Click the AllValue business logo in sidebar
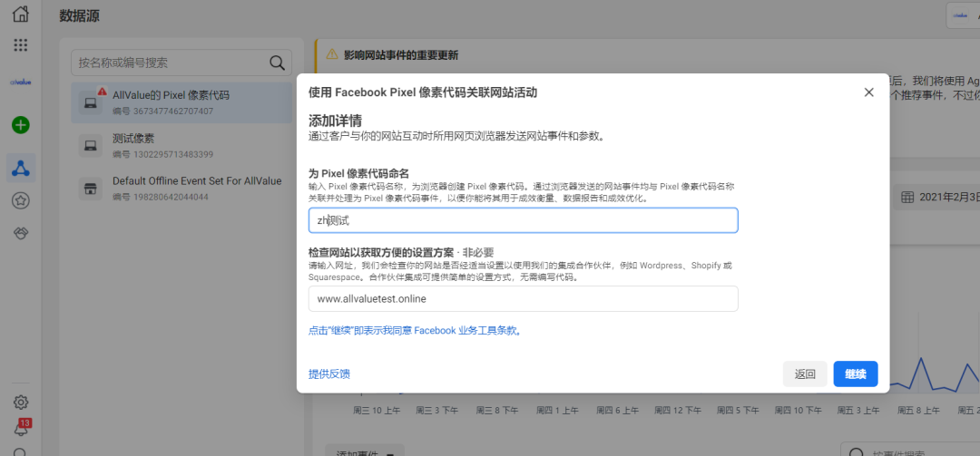The image size is (980, 456). (21, 82)
